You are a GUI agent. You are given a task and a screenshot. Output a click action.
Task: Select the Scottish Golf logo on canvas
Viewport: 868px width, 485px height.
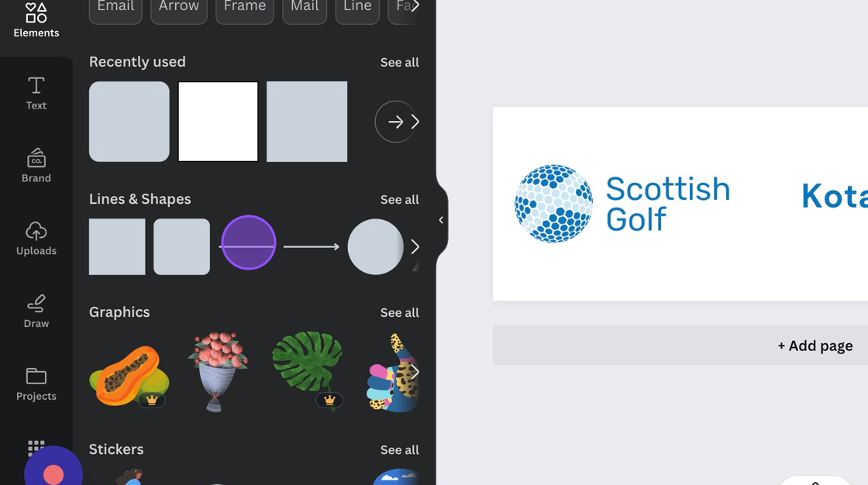pyautogui.click(x=623, y=204)
